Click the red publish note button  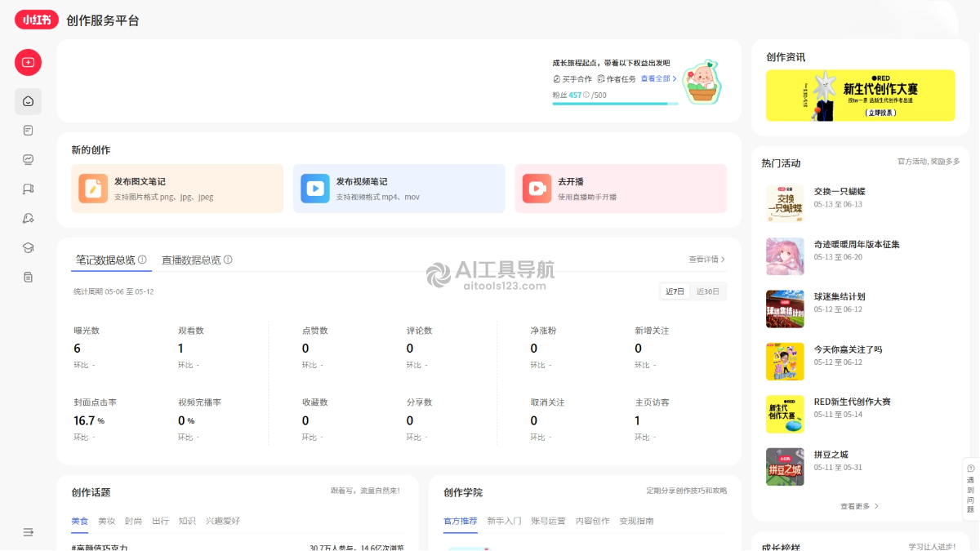click(28, 62)
